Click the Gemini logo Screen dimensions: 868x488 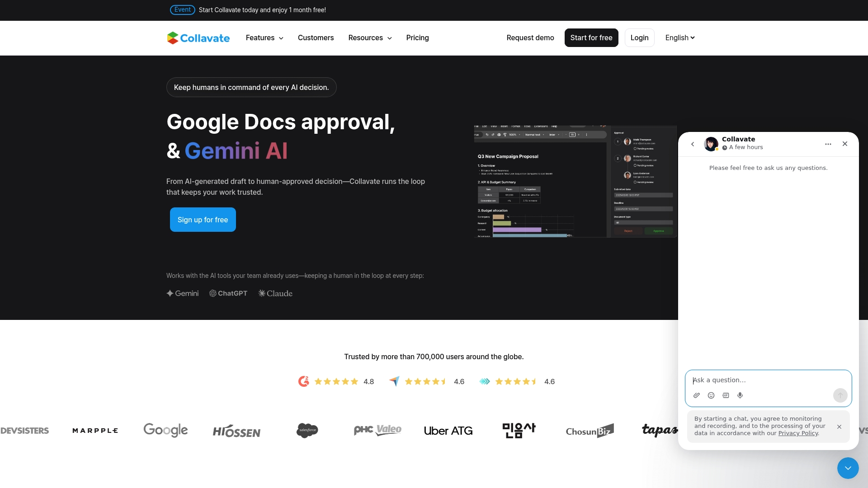183,293
